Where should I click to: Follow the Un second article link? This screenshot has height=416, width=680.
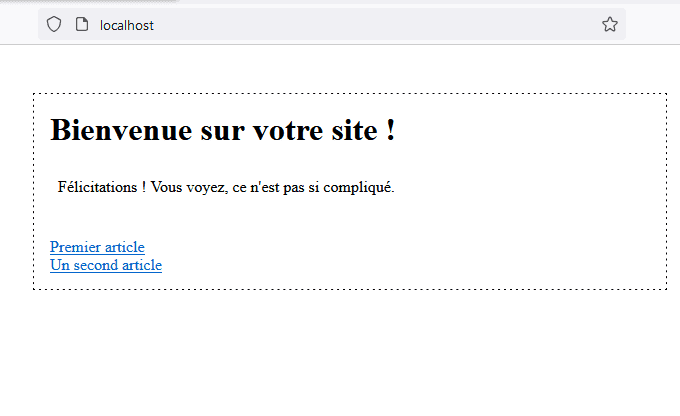pos(105,265)
